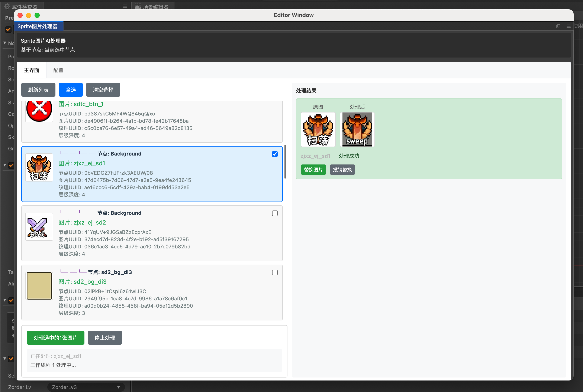Click the 全选 button

point(71,90)
